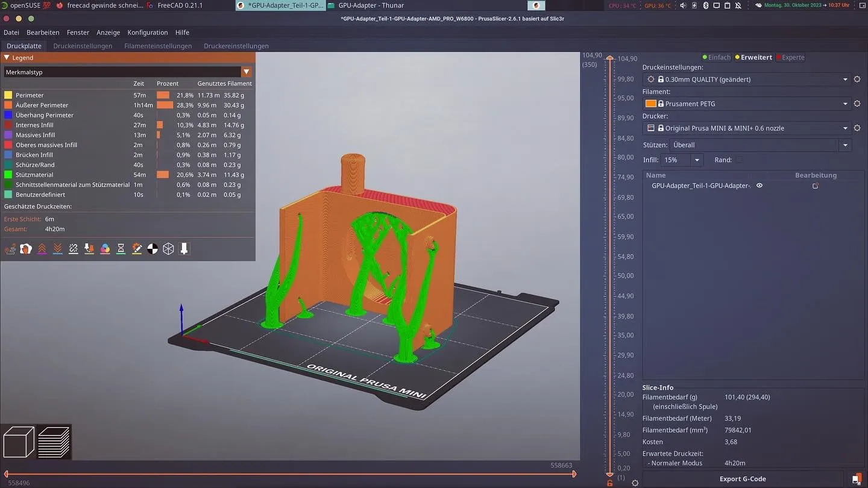Toggle the wireframe cube shells icon

[168, 248]
